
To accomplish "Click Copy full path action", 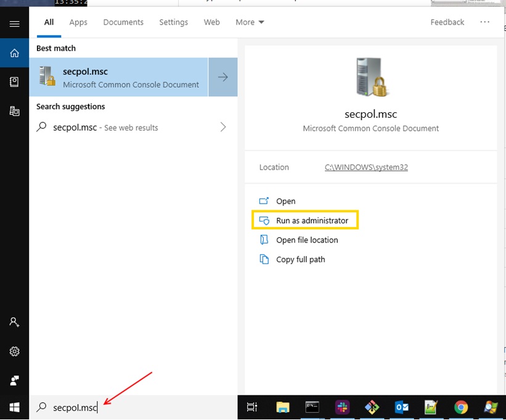I will click(x=300, y=260).
